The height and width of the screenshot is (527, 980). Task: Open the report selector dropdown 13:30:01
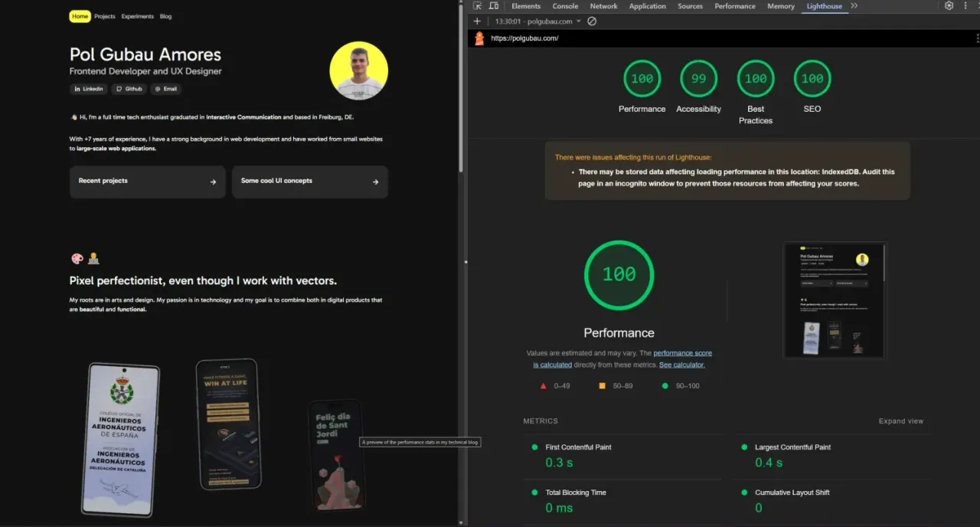537,21
